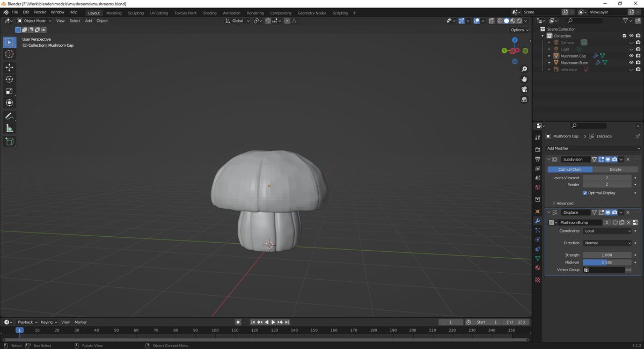
Task: Open the Object Mode dropdown
Action: click(x=34, y=21)
